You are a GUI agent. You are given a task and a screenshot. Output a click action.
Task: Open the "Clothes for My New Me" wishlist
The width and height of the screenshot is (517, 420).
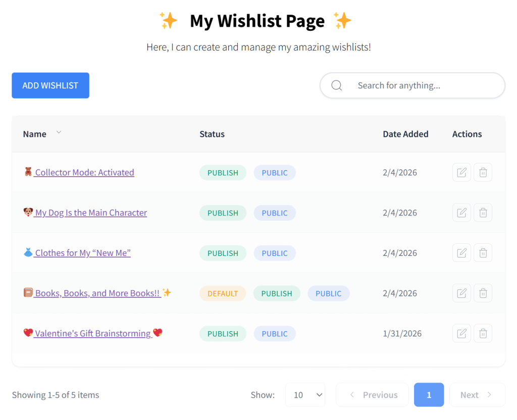[x=82, y=253]
